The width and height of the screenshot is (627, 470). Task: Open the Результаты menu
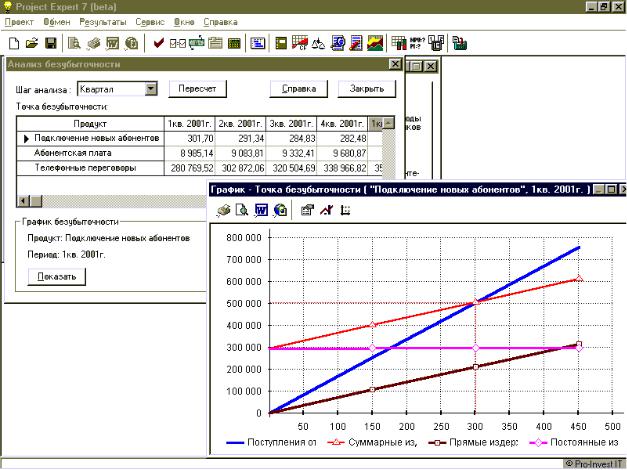coord(102,22)
